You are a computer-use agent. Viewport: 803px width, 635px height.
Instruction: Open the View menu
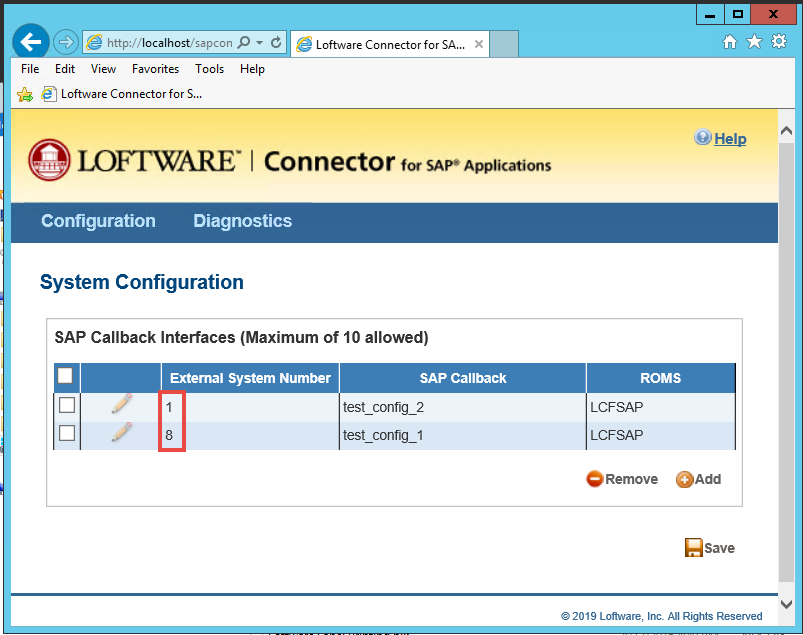coord(103,69)
